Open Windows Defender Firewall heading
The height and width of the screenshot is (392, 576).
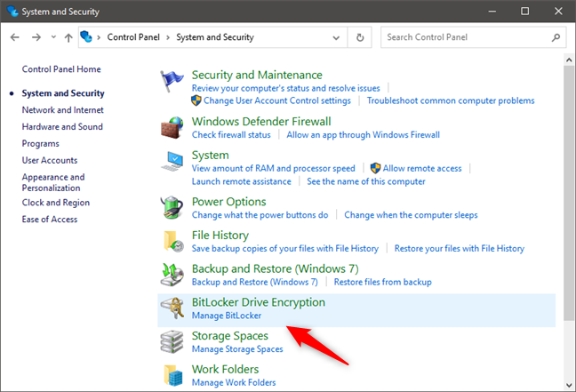pos(261,121)
